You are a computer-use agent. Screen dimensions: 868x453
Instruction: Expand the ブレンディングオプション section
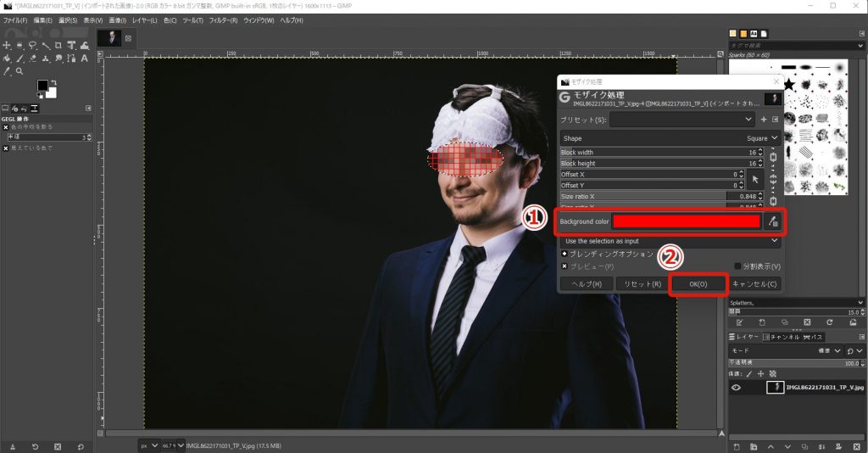pos(565,254)
